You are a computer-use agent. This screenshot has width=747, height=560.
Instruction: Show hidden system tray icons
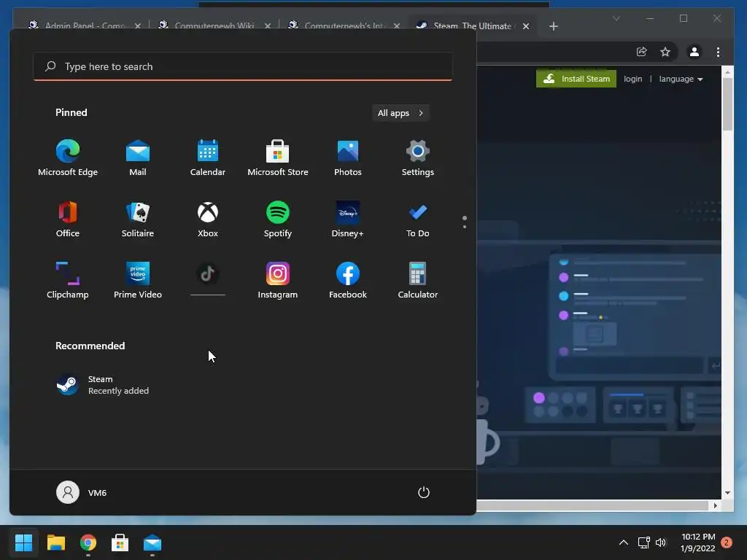coord(623,542)
